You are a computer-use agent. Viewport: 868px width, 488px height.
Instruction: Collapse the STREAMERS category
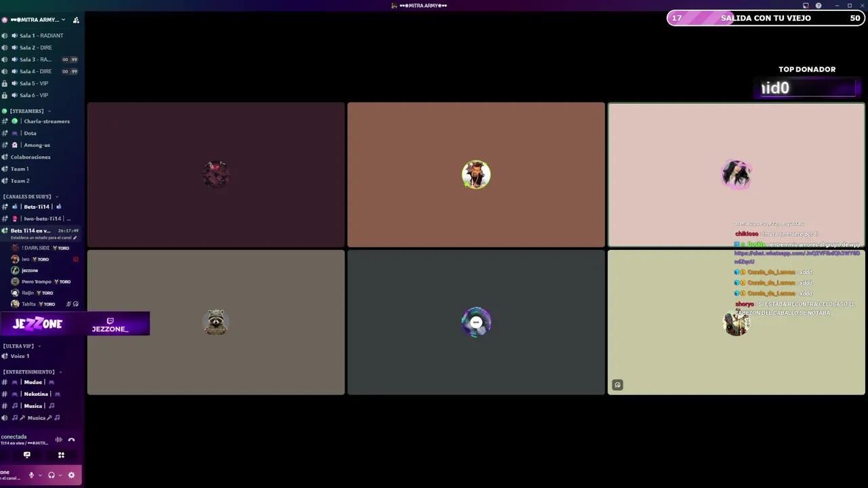[26, 111]
